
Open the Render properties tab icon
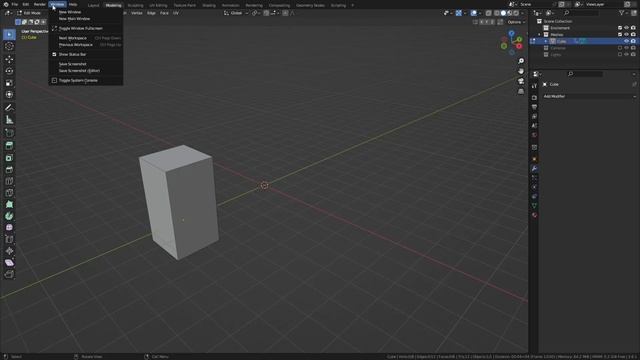tap(534, 98)
